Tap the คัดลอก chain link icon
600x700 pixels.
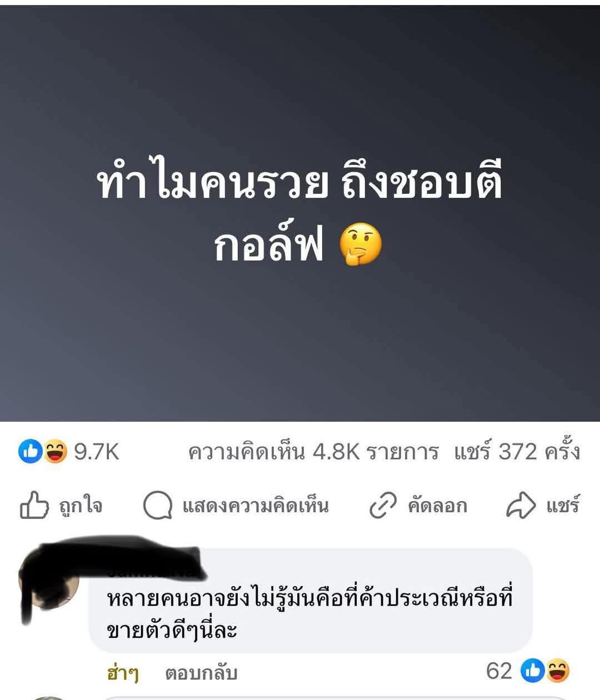383,506
